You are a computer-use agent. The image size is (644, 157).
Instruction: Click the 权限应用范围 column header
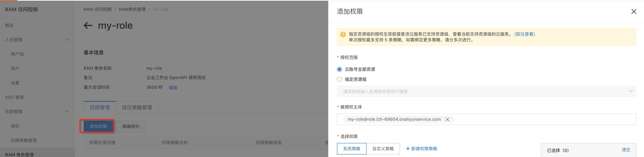point(102,143)
